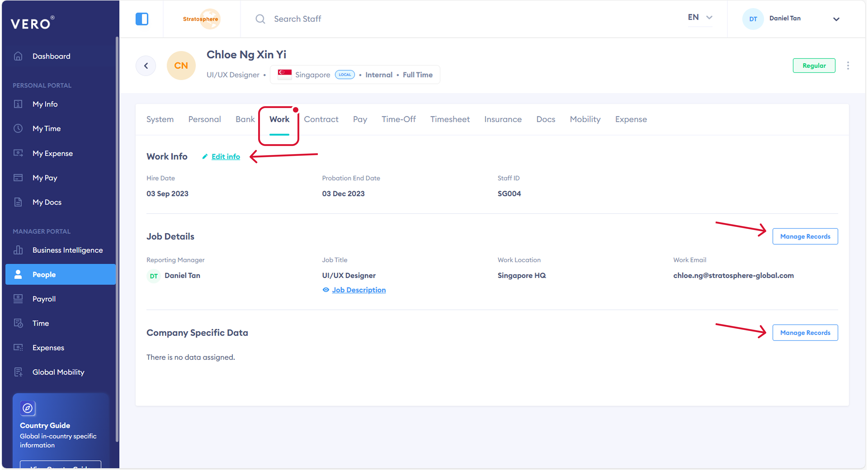Open Business Intelligence chart icon
Screen dimensions: 868x470
(18, 250)
